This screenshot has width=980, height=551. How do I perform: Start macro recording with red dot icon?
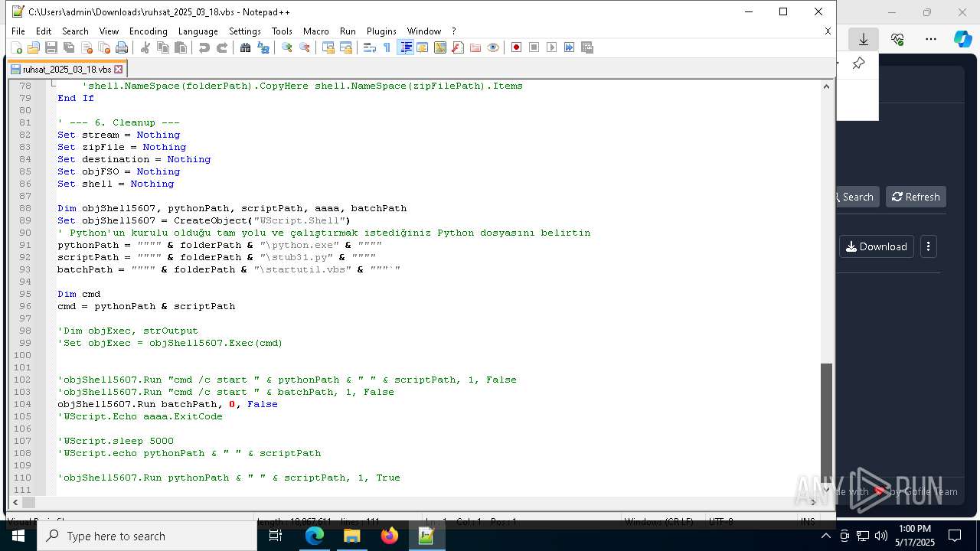[517, 47]
